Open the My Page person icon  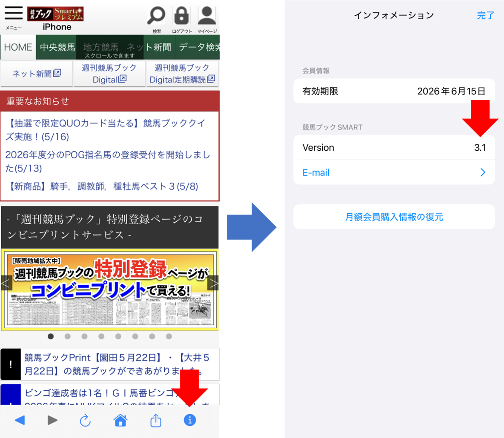point(207,16)
